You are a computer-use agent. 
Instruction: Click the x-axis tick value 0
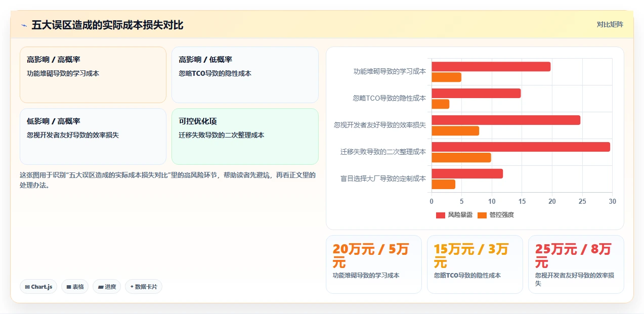(432, 201)
